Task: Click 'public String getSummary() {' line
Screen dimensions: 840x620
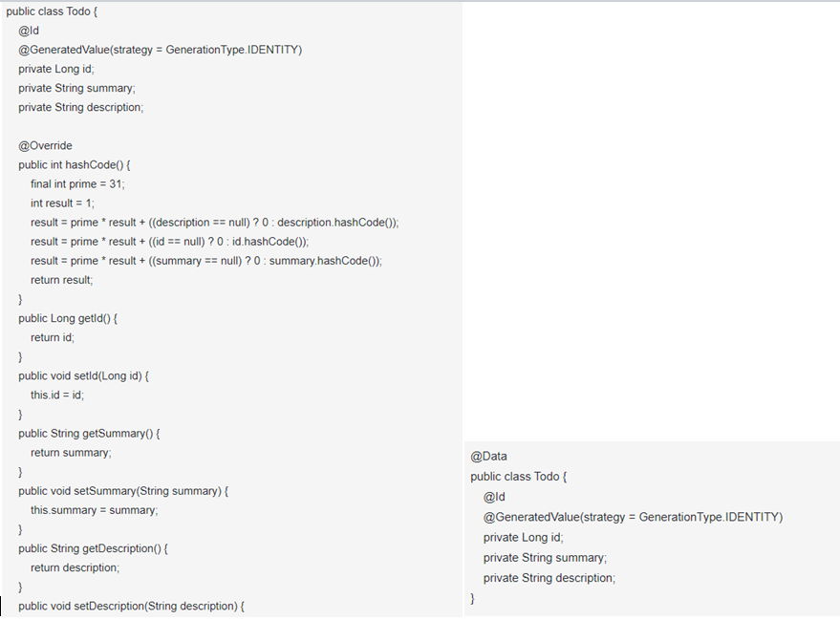Action: pyautogui.click(x=89, y=434)
